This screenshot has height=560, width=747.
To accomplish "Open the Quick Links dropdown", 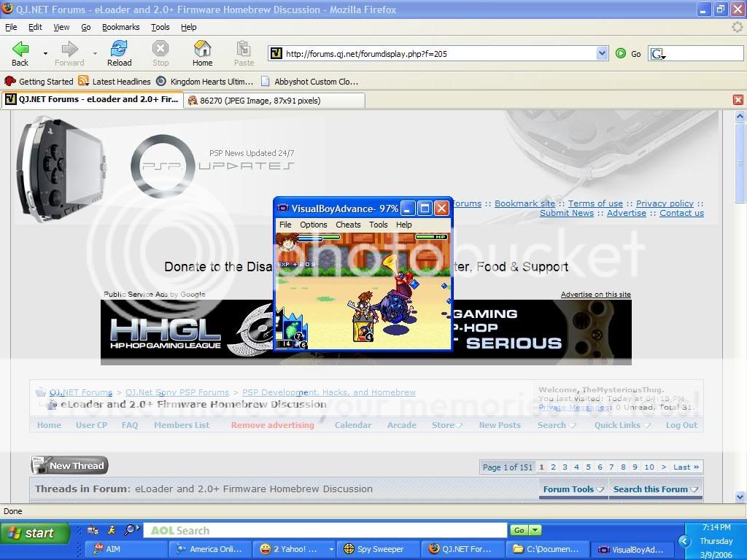I will 622,425.
